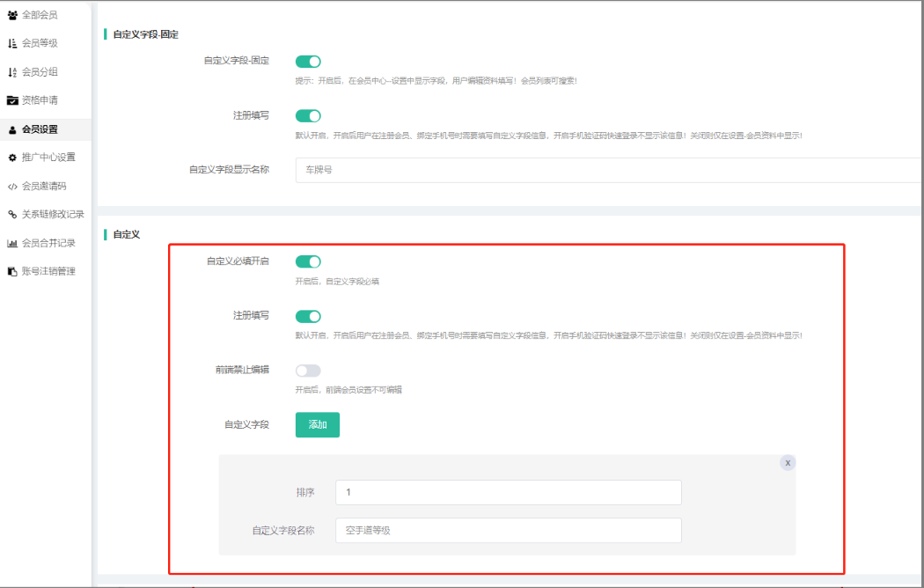Turn off 注册填写 switch under 自定义字段-固定 section
The width and height of the screenshot is (924, 588).
[308, 116]
